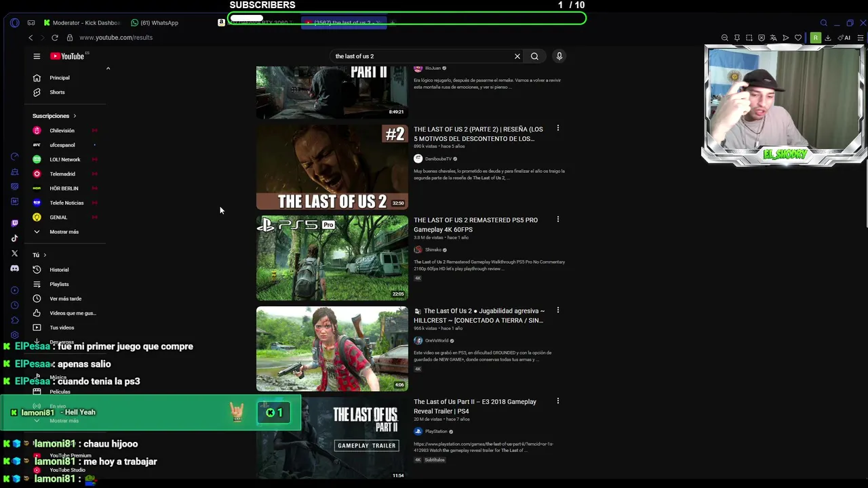Open the DaniboubeTV channel link

pos(438,159)
